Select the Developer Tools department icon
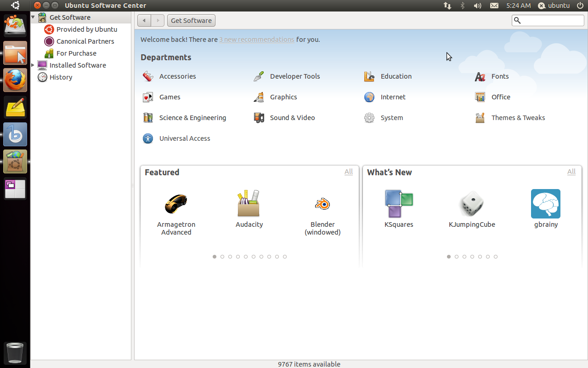 pos(259,76)
